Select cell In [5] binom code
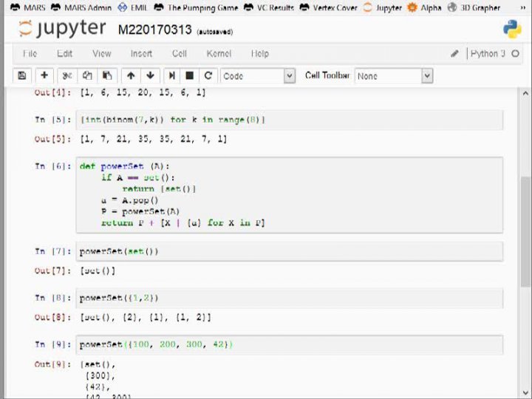Screen dimensions: 532x399 (x=290, y=120)
